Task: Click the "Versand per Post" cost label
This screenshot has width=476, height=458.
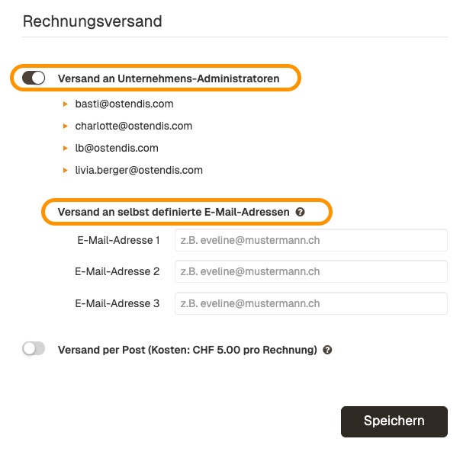Action: coord(187,351)
